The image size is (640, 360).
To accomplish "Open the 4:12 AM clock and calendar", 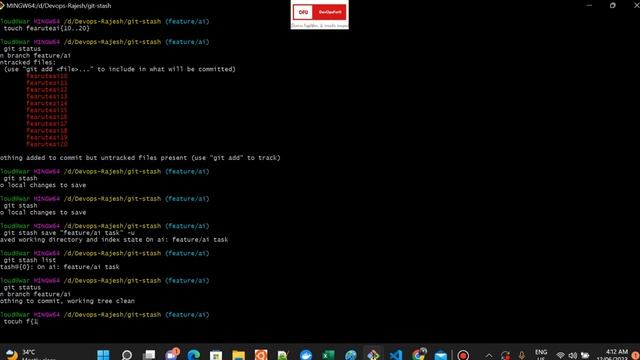I will tap(613, 354).
